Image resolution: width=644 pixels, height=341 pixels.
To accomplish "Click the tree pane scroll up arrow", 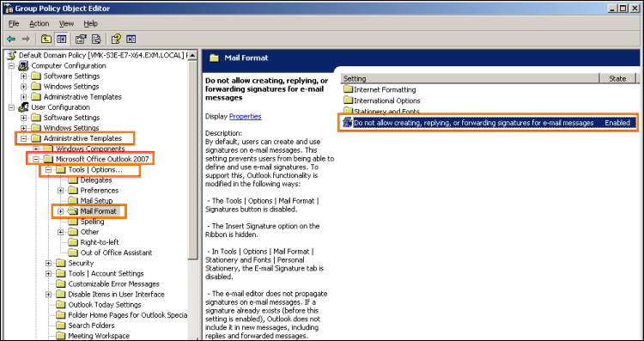I will 193,55.
